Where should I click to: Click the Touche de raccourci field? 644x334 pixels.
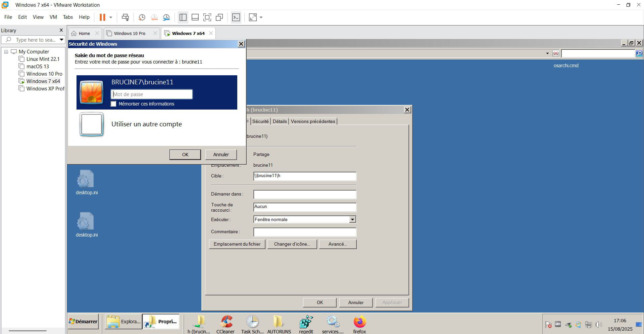tap(305, 207)
